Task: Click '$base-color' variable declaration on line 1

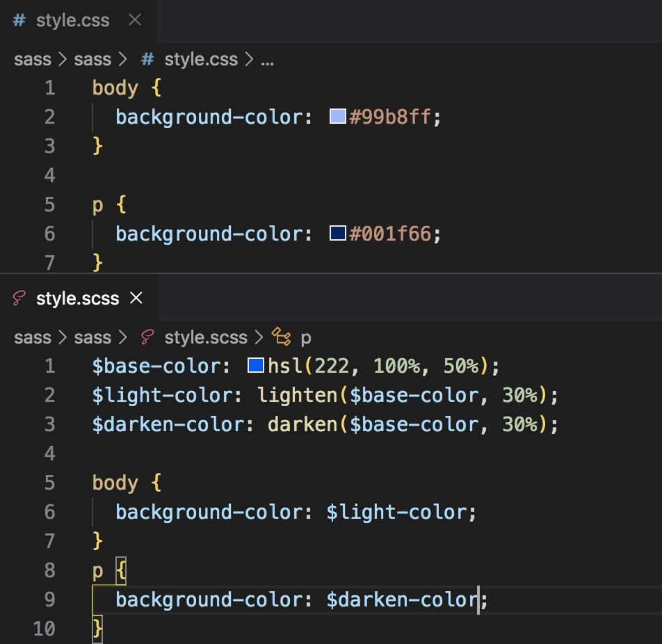Action: (156, 366)
